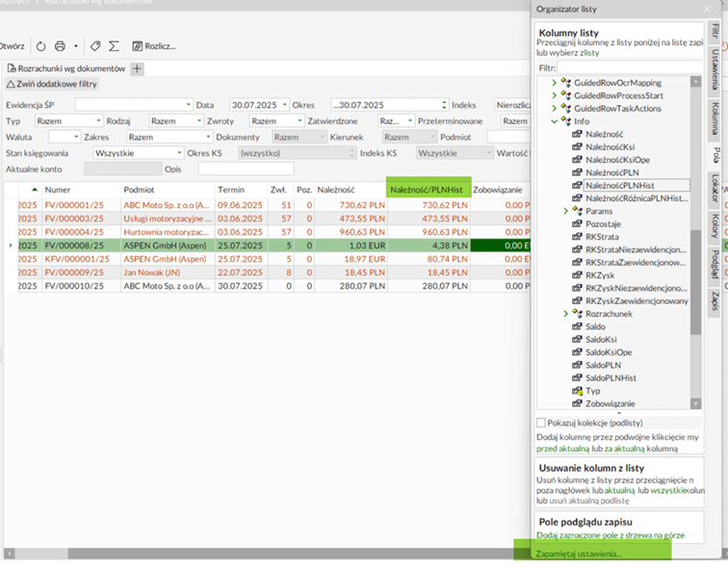This screenshot has height=566, width=728.
Task: Click the Zapamiętaj ustawienia... link
Action: click(x=577, y=555)
